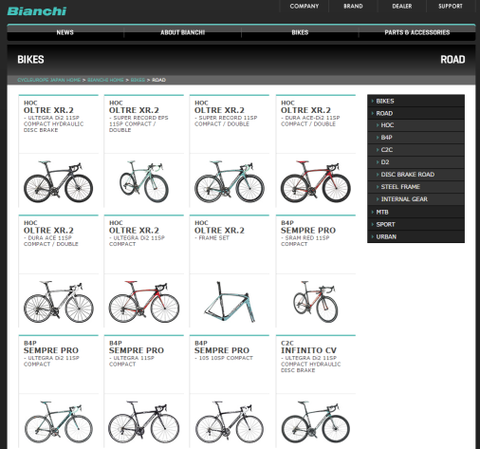
Task: View Oltre XR.2 Super Record 11SP bike image
Action: (x=229, y=182)
